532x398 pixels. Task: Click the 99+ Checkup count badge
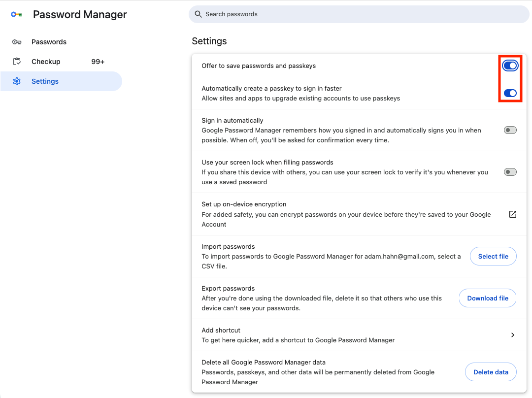click(x=98, y=62)
